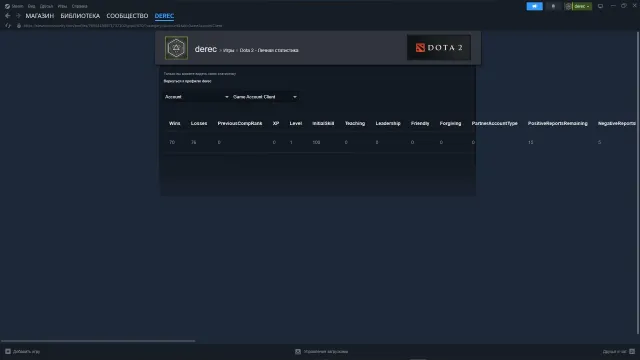The image size is (640, 360).
Task: Open the СООБЩЕСТВО tab
Action: (x=127, y=16)
